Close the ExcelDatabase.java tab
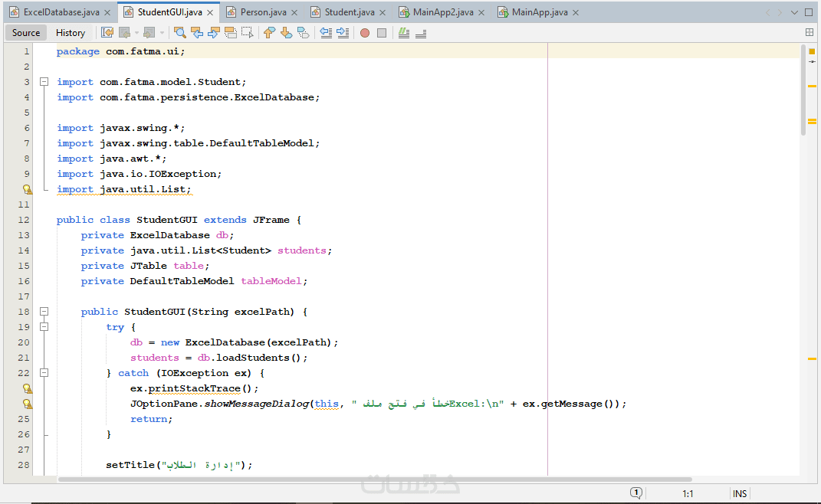821x504 pixels. pyautogui.click(x=107, y=12)
